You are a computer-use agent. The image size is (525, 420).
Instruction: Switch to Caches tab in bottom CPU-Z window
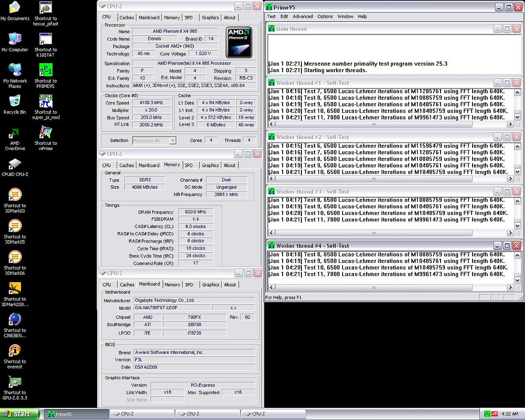click(x=127, y=285)
